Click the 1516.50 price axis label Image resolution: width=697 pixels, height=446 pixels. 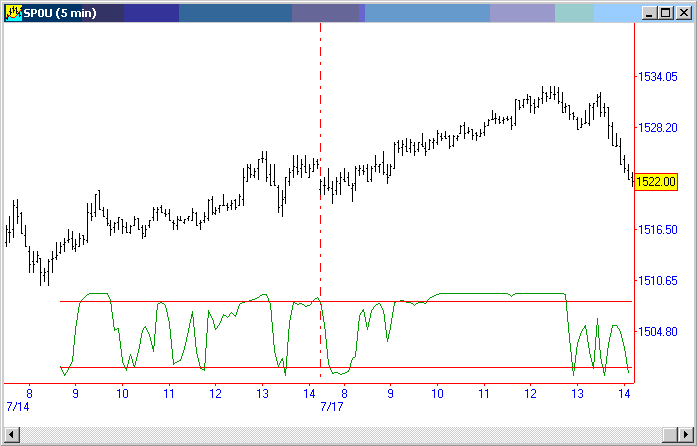click(x=659, y=230)
